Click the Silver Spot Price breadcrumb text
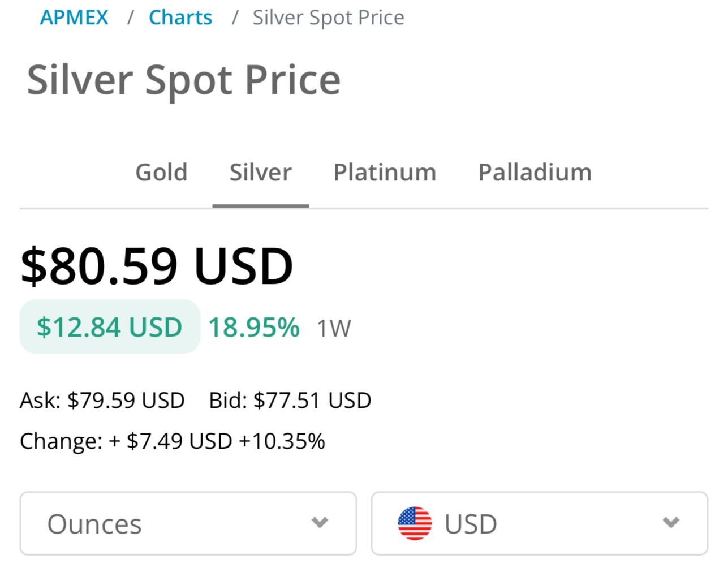This screenshot has width=728, height=585. pyautogui.click(x=328, y=18)
